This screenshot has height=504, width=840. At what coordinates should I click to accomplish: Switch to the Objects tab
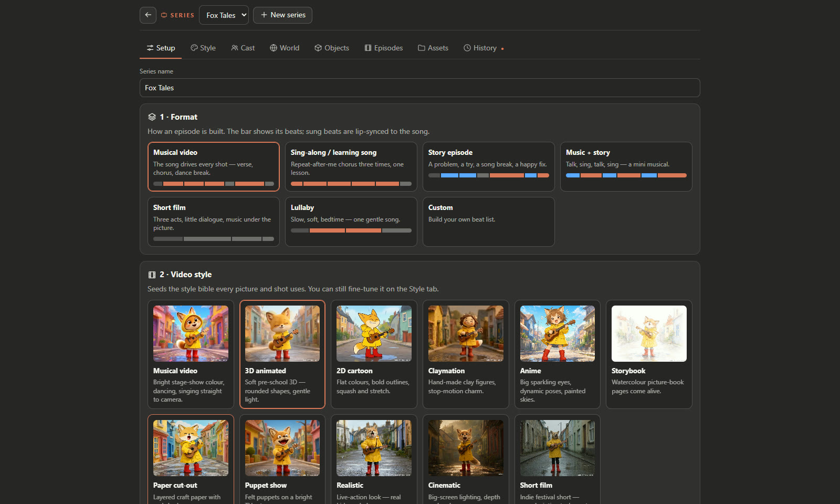332,48
